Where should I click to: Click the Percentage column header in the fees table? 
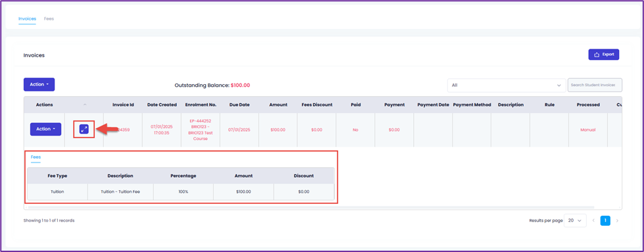point(183,176)
